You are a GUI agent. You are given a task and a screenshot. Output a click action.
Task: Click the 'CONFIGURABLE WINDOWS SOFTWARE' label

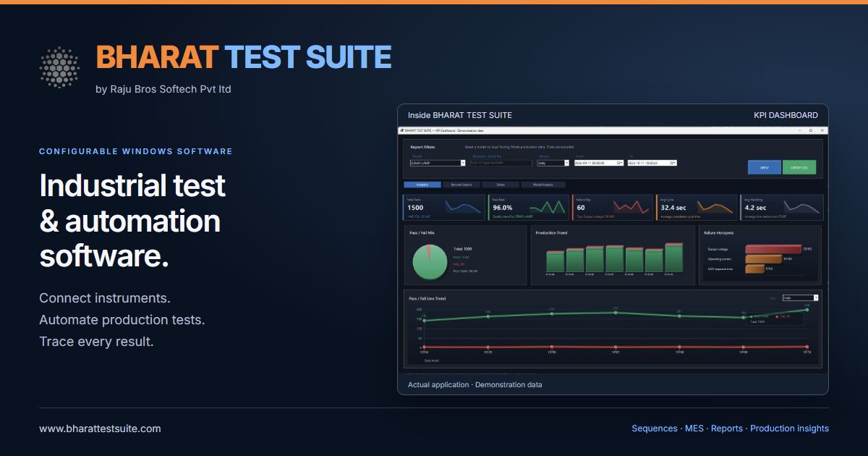pyautogui.click(x=136, y=151)
